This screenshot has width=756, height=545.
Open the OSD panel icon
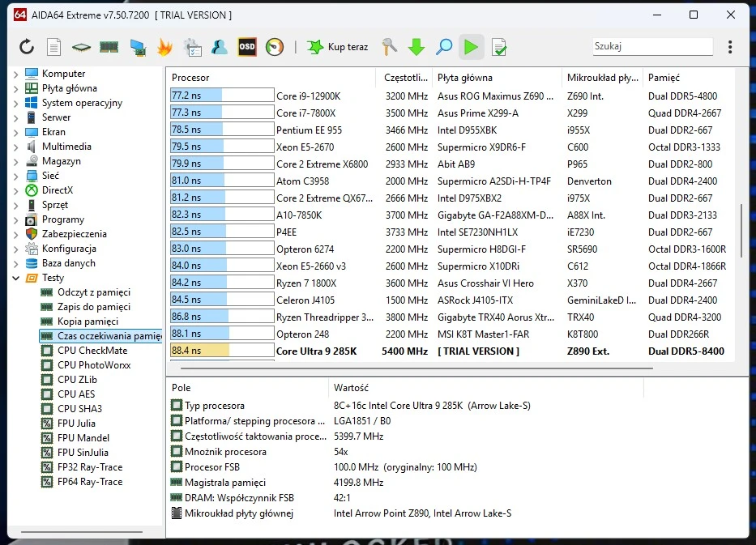pos(247,47)
